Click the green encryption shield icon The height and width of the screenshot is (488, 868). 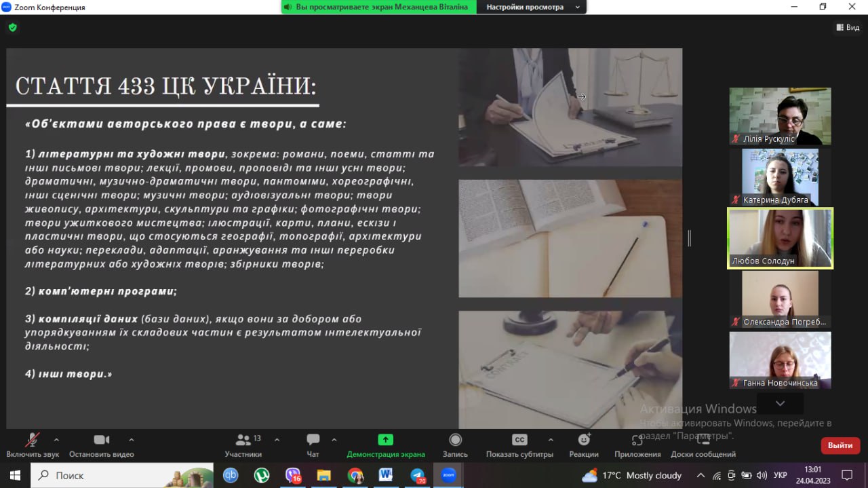(12, 27)
